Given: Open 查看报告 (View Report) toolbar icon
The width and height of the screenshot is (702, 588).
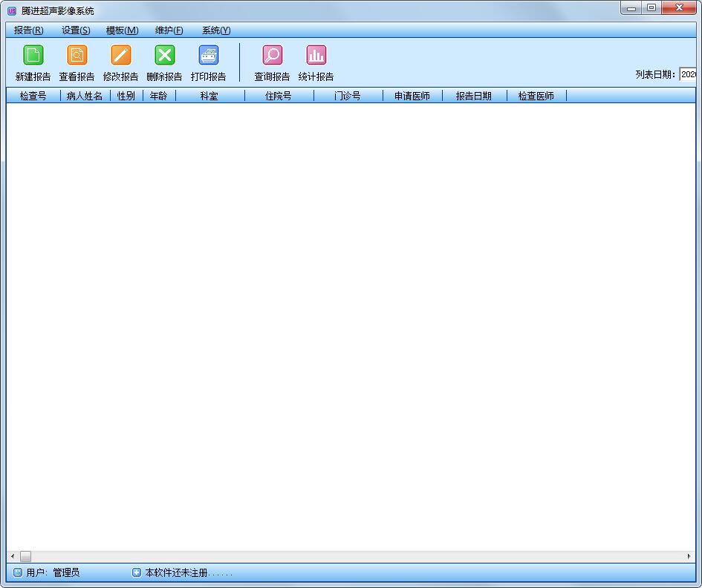Looking at the screenshot, I should point(77,56).
